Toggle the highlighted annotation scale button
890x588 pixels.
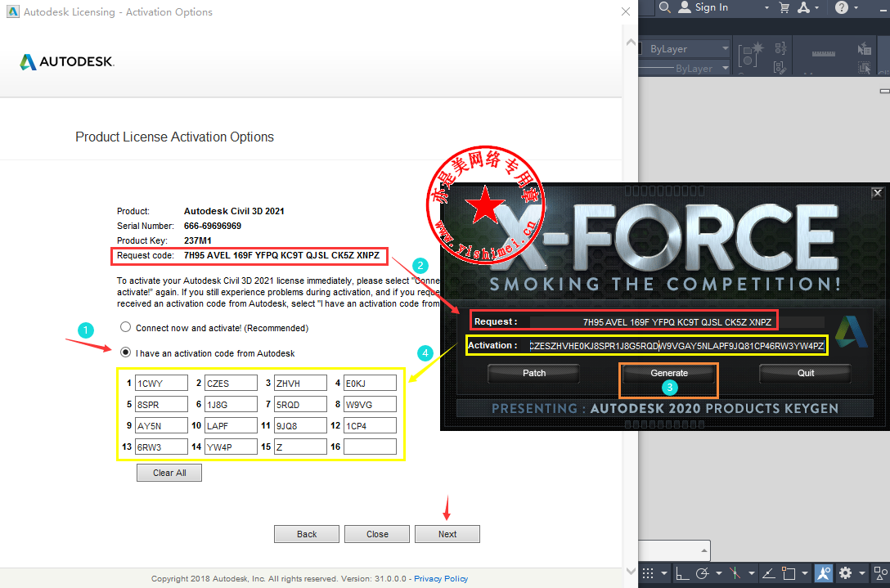coord(824,573)
